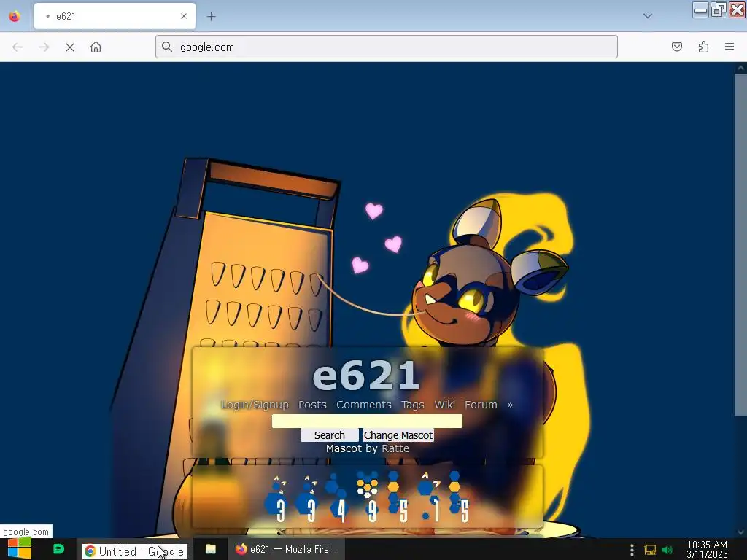Viewport: 747px width, 560px height.
Task: Click the back navigation arrow
Action: pos(18,47)
